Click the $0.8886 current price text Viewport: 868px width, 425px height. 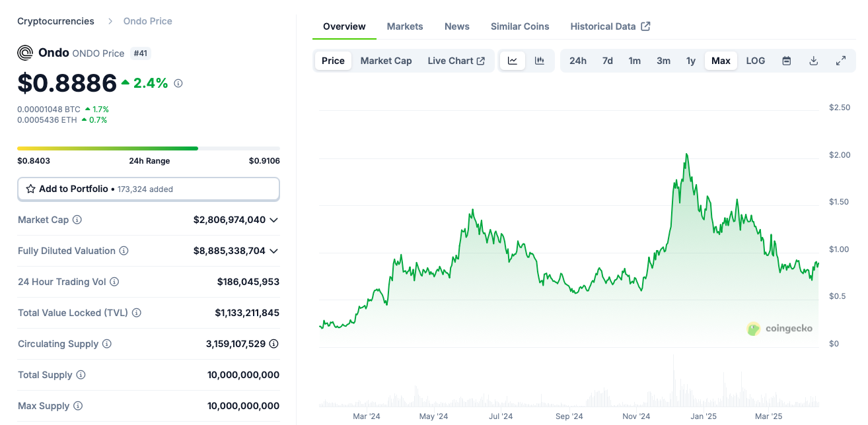click(x=67, y=83)
